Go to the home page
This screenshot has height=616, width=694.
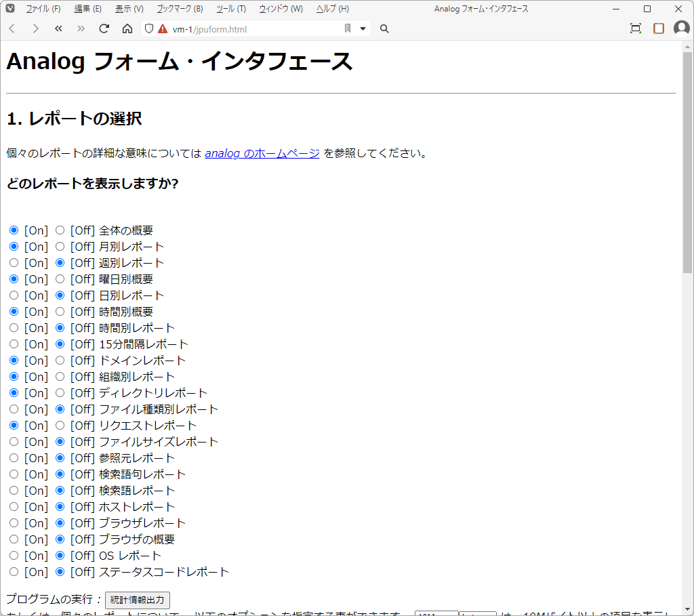tap(127, 28)
